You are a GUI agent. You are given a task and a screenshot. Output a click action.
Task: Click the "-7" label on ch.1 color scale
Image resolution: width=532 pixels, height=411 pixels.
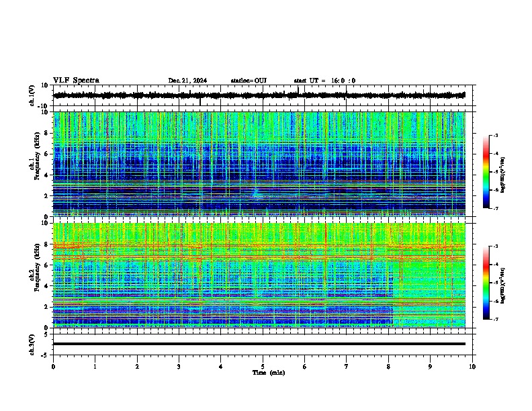pos(495,208)
